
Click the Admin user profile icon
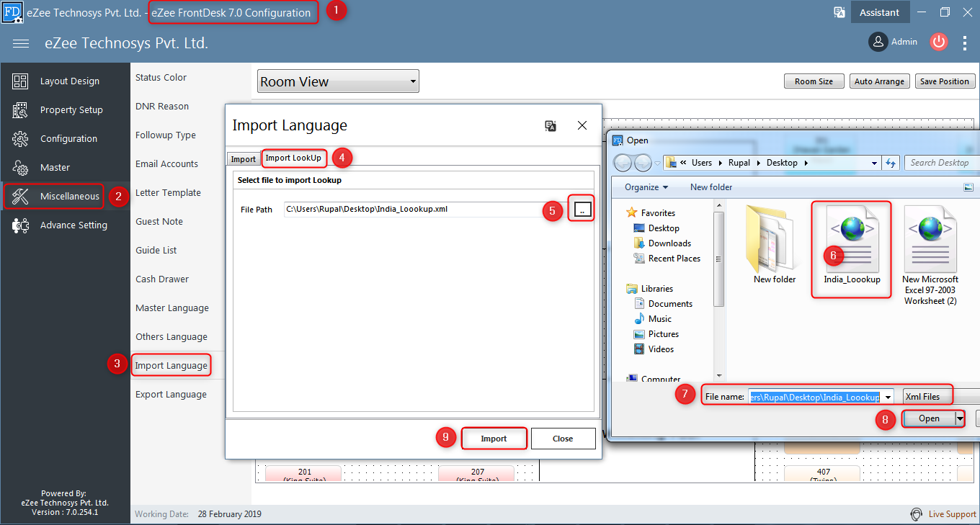point(878,42)
